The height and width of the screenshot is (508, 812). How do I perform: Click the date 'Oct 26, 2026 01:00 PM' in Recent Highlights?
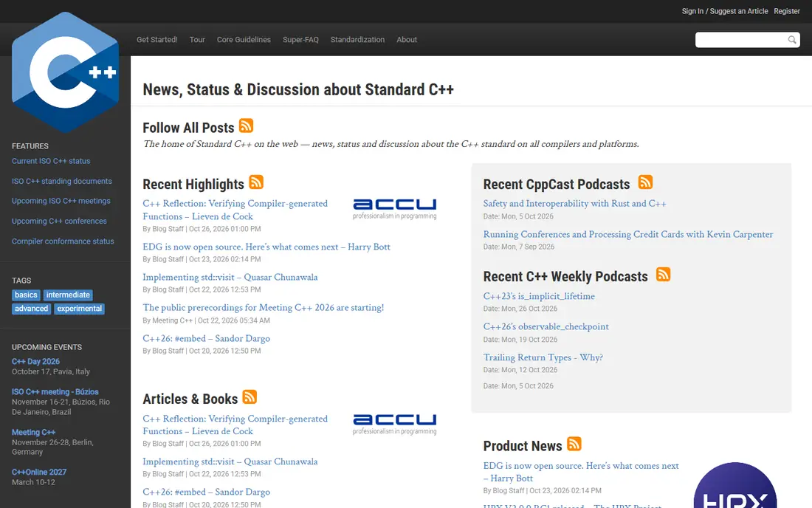(224, 229)
